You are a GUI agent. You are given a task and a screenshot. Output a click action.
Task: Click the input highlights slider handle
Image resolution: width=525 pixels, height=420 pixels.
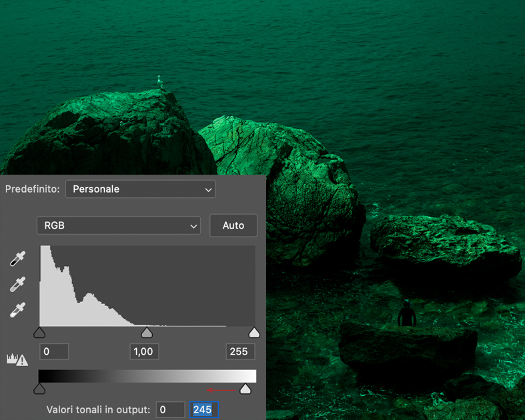(x=254, y=332)
